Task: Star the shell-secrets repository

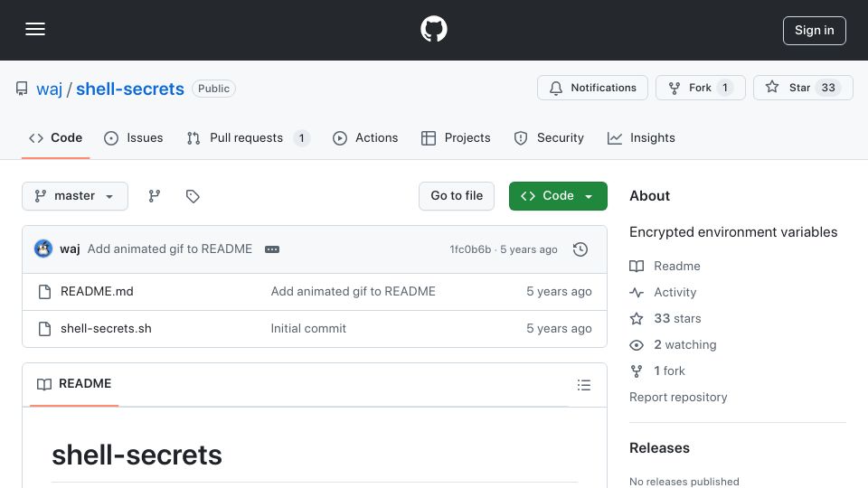Action: [x=803, y=88]
